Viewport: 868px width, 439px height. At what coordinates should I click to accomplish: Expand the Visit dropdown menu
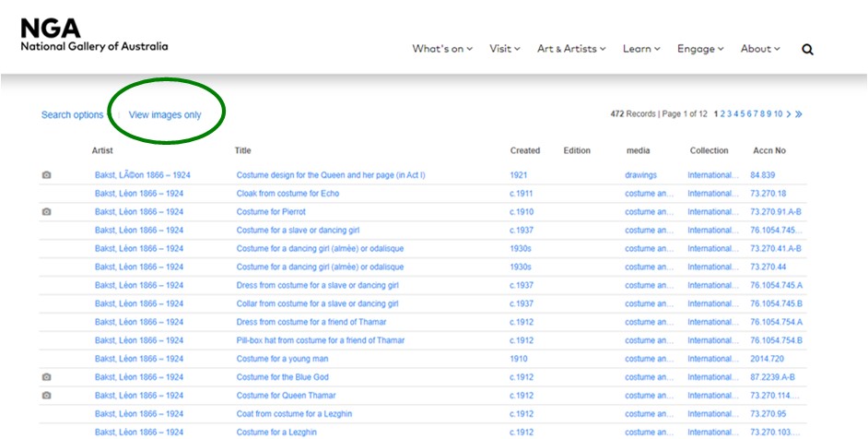click(x=505, y=50)
